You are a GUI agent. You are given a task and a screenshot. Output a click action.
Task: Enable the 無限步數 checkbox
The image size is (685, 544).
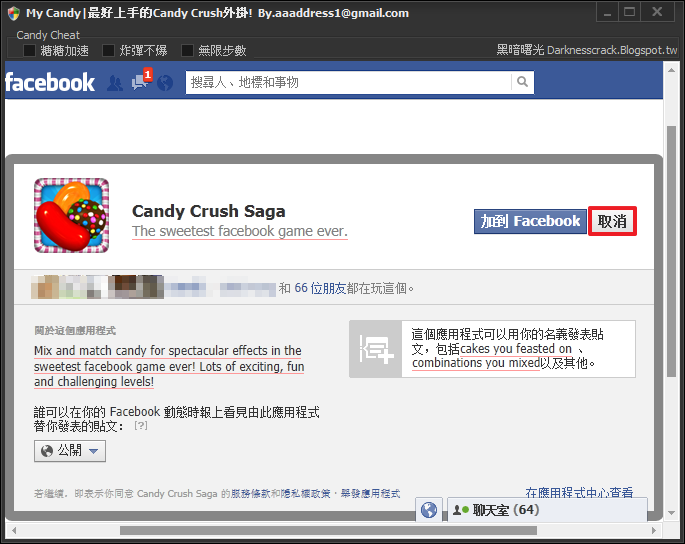pos(187,51)
